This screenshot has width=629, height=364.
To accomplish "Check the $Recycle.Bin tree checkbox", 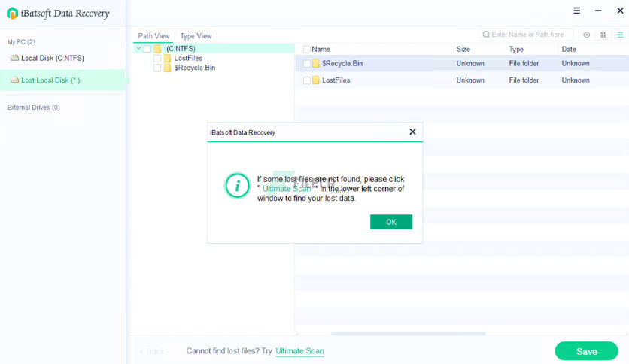I will 156,68.
